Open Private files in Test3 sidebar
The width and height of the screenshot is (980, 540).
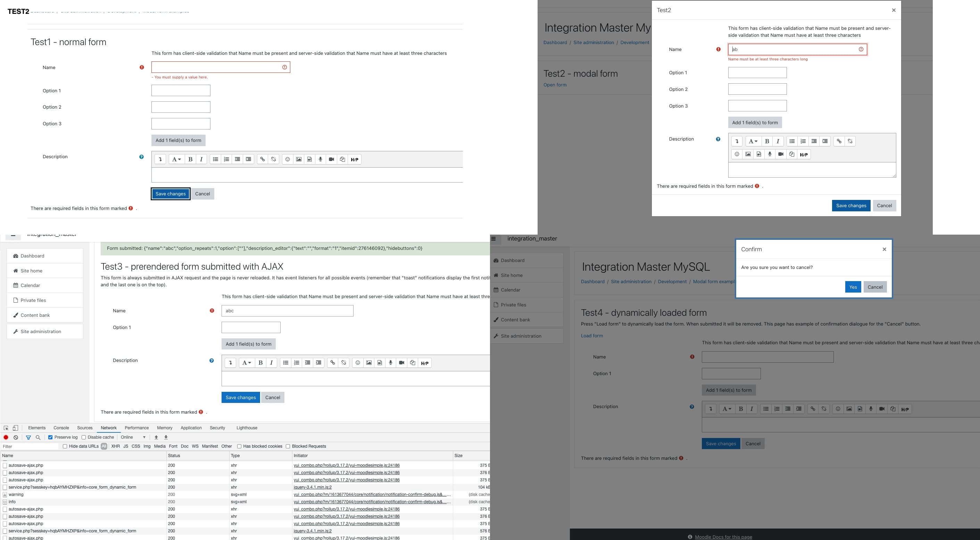point(45,301)
